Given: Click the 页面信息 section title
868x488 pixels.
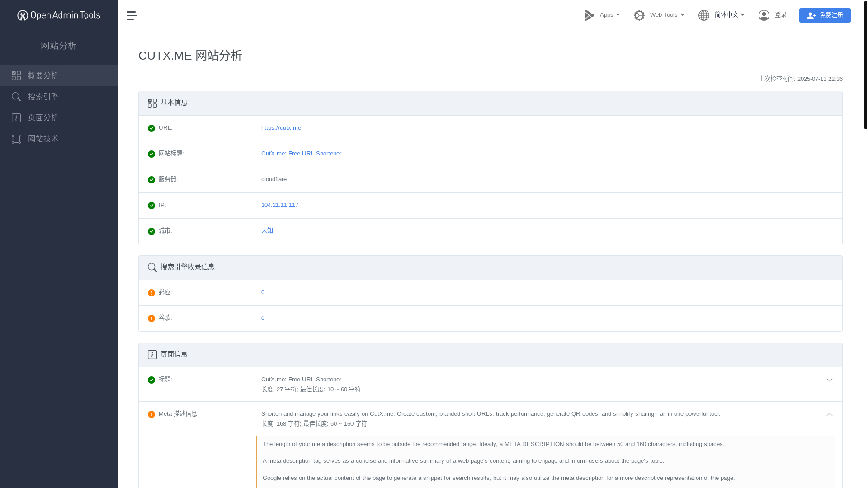Looking at the screenshot, I should click(x=174, y=354).
